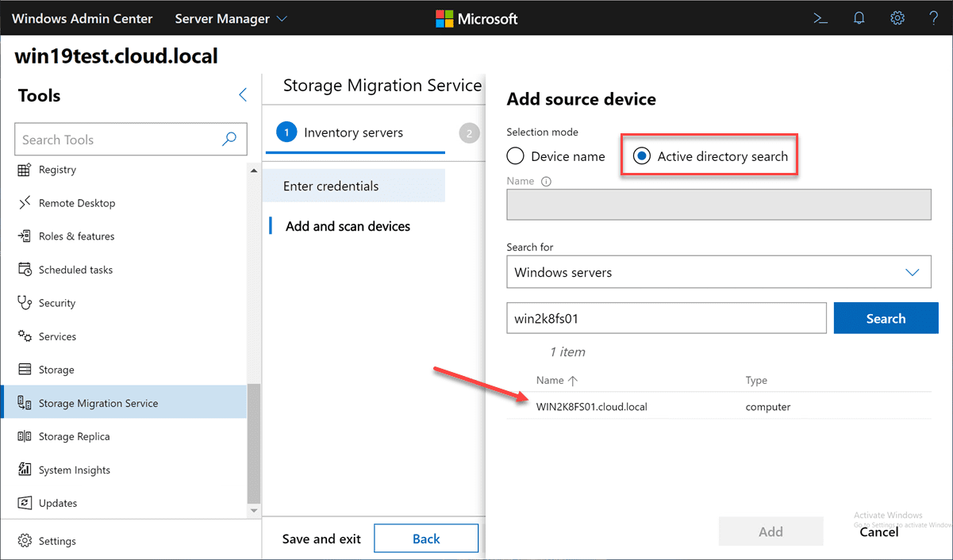The width and height of the screenshot is (953, 560).
Task: Open the Search for dropdown showing Windows servers
Action: [718, 271]
